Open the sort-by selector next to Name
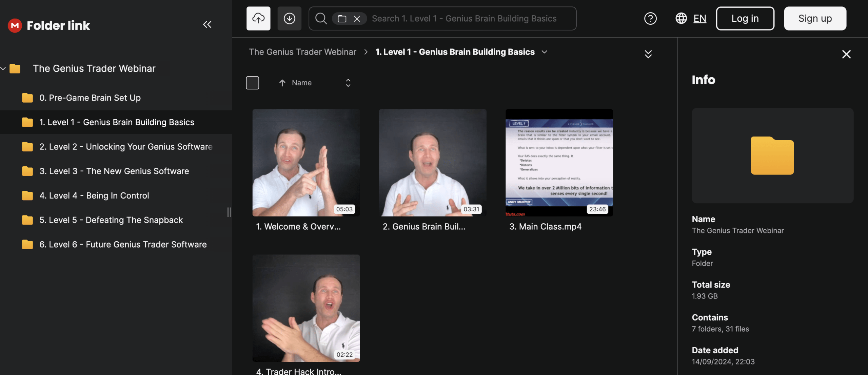 (348, 83)
